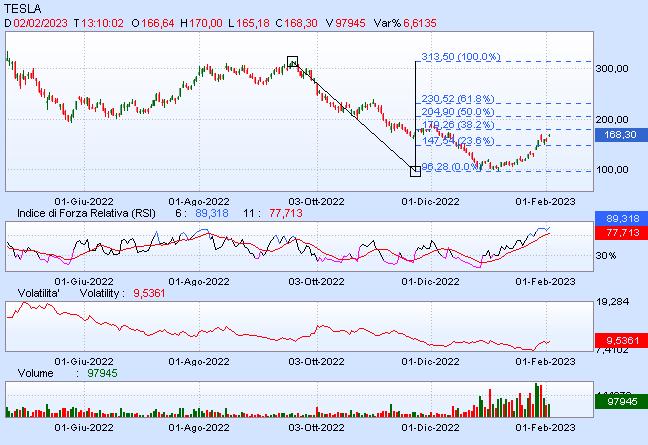648x445 pixels.
Task: Click 01-Dic-2022 under the RSI panel
Action: [x=430, y=281]
